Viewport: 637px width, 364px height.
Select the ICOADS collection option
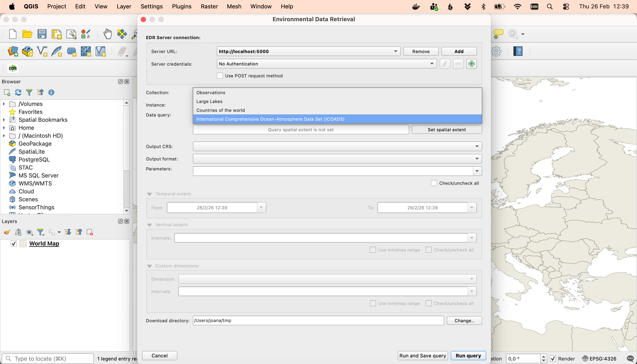[270, 119]
